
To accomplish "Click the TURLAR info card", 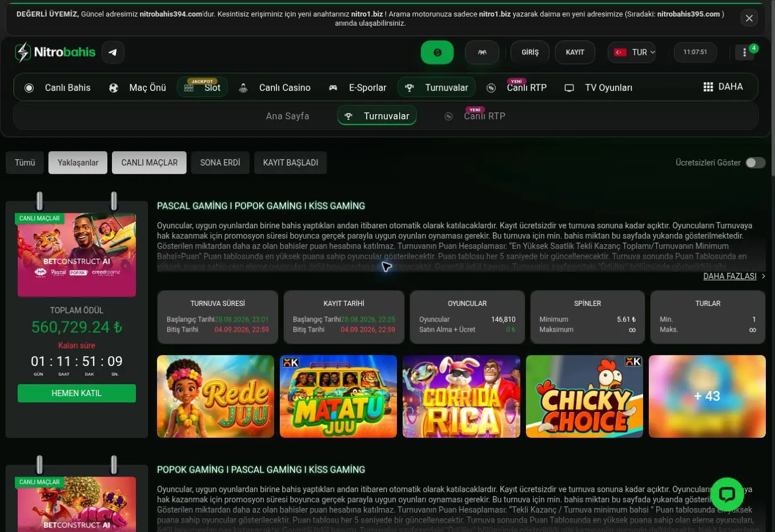I will pyautogui.click(x=708, y=317).
